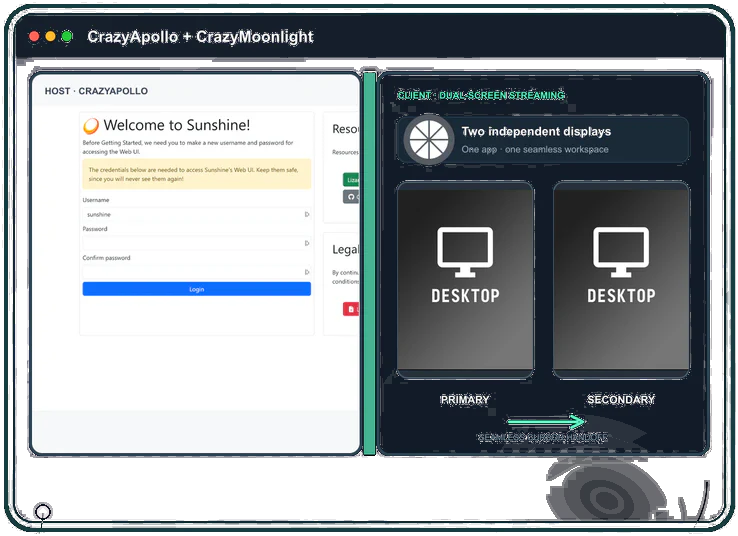Click the autofill icon in the Username field
Screen dimensions: 738x536
coord(307,215)
